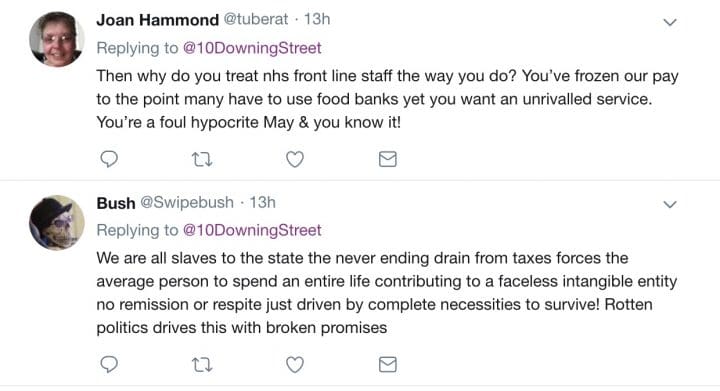Retweet Joan Hammond's tweet
The width and height of the screenshot is (720, 391).
tap(202, 160)
